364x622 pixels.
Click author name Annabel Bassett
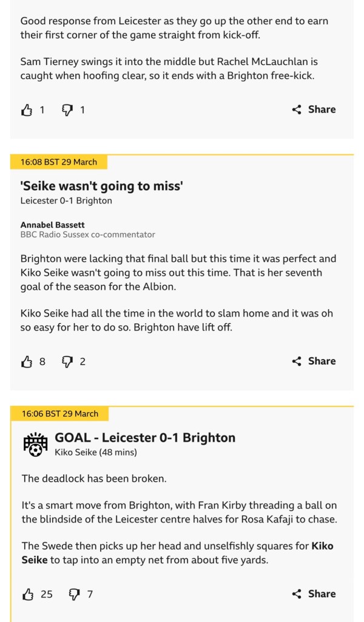[53, 225]
